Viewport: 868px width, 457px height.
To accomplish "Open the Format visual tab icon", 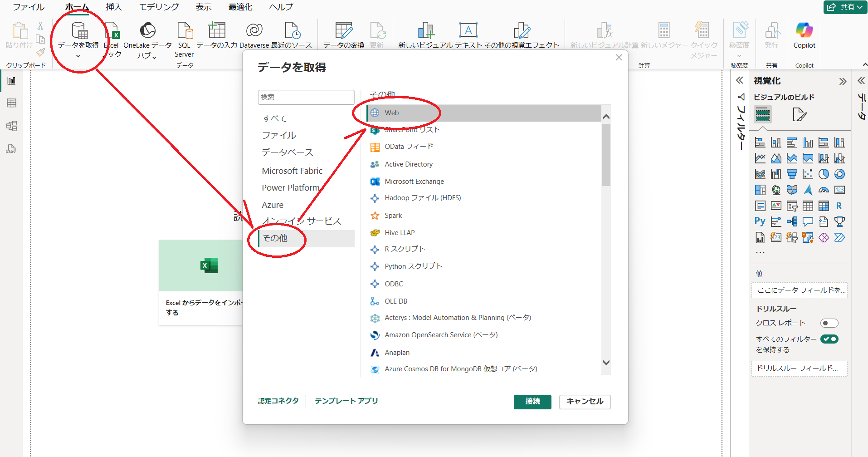I will (800, 114).
